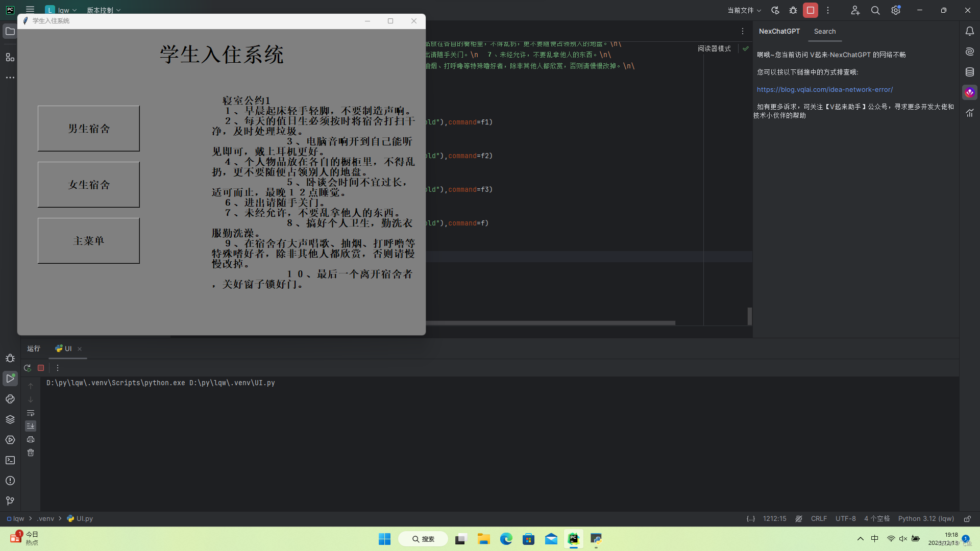Toggle scroll to end in Run console
The height and width of the screenshot is (551, 980).
[31, 426]
